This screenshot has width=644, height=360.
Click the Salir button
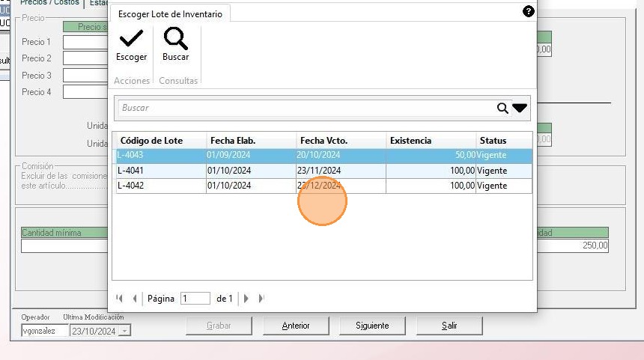pyautogui.click(x=449, y=326)
